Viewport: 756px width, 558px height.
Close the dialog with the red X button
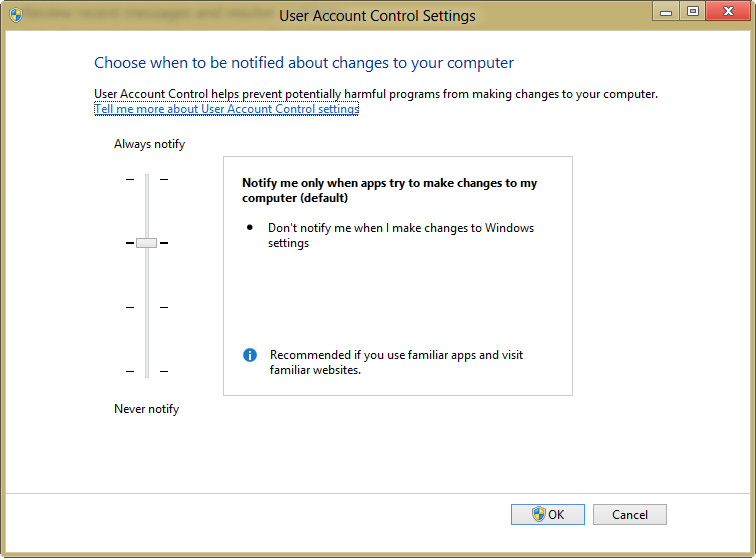(x=727, y=11)
